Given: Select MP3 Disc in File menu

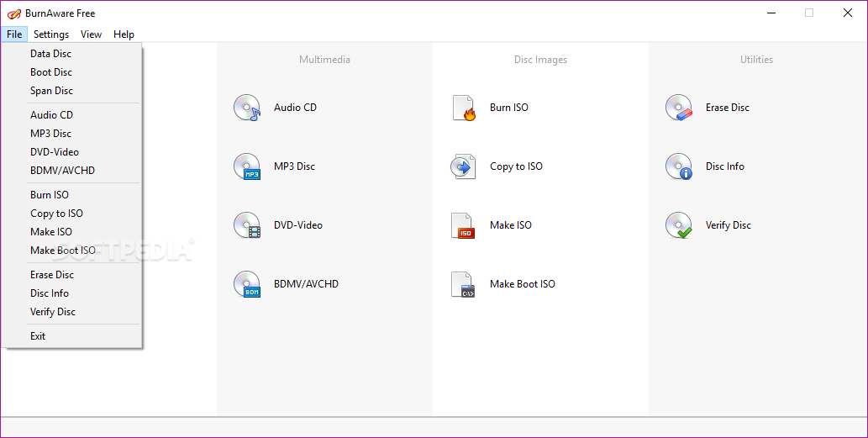Looking at the screenshot, I should click(x=72, y=134).
